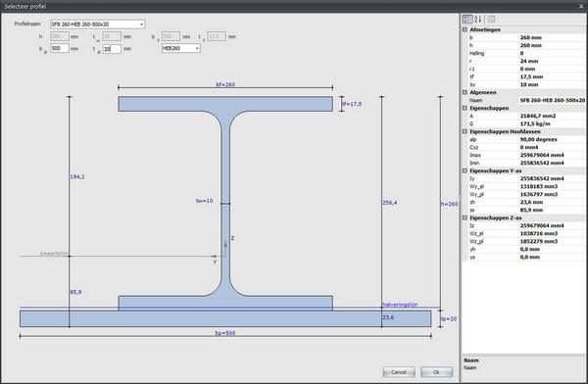Viewport: 588px width, 384px height.
Task: Click the Cancel button
Action: point(399,372)
